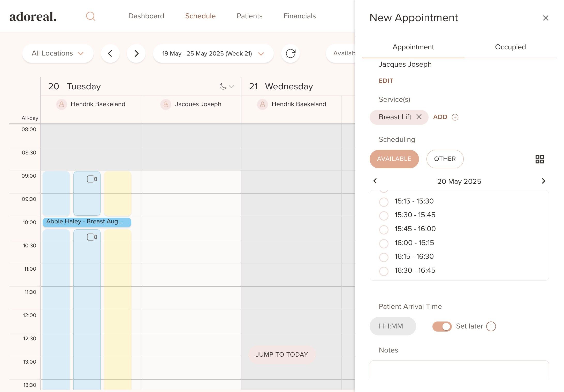Remove Breast Lift service with X
564x392 pixels.
pos(419,117)
